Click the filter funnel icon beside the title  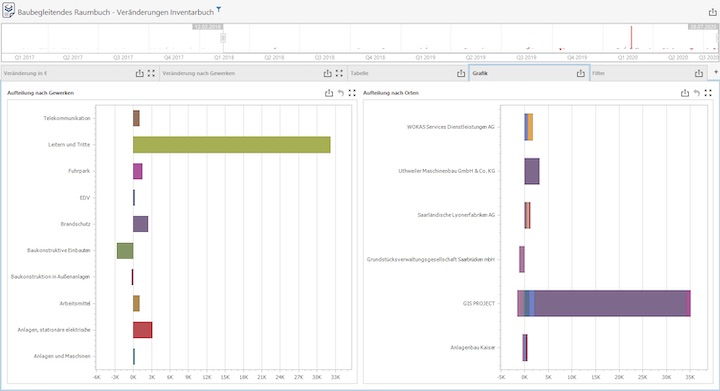[x=219, y=9]
